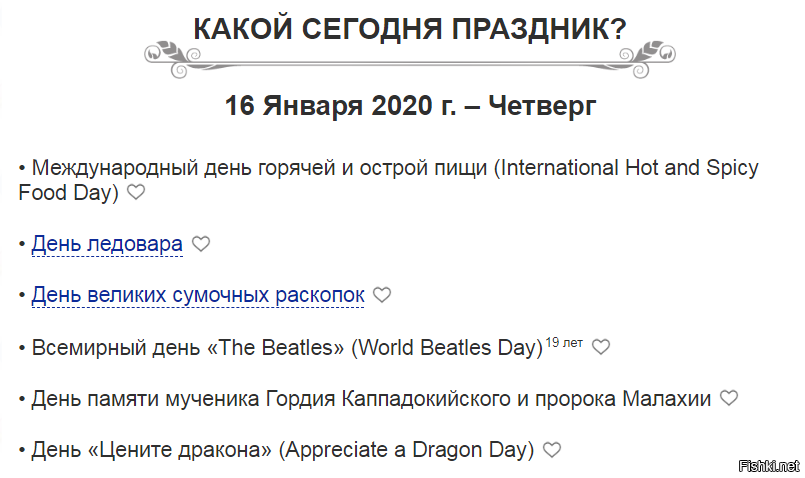
Task: Click the decorative divider line below the title
Action: click(410, 61)
